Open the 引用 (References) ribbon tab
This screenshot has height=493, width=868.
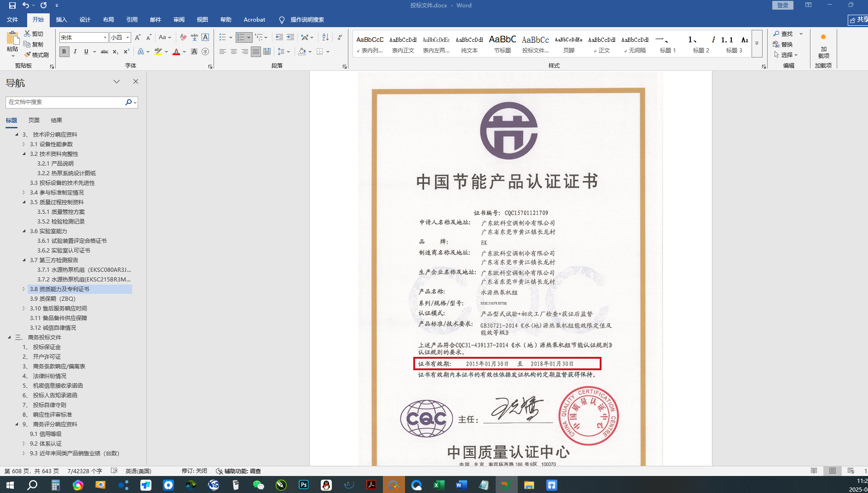coord(132,20)
